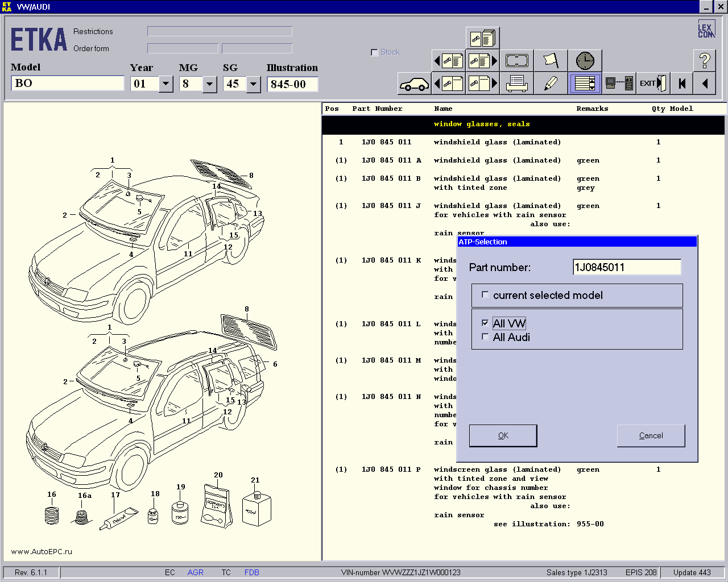
Task: Click the EXIT door icon
Action: pos(653,84)
